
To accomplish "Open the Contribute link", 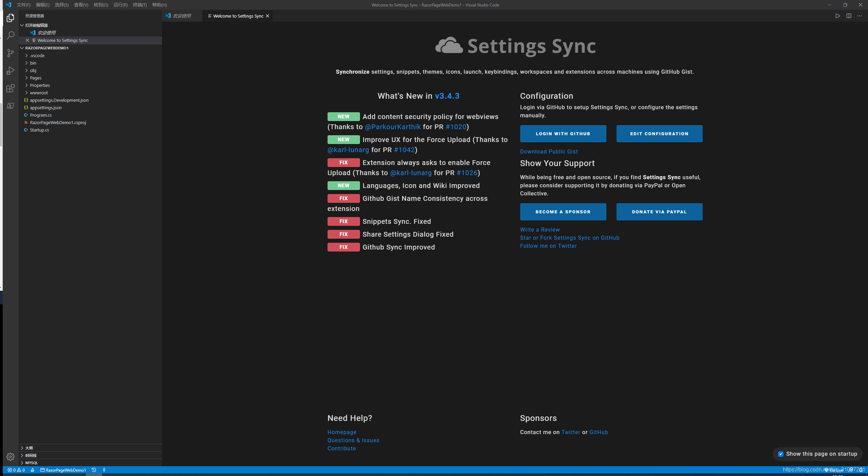I will (341, 448).
